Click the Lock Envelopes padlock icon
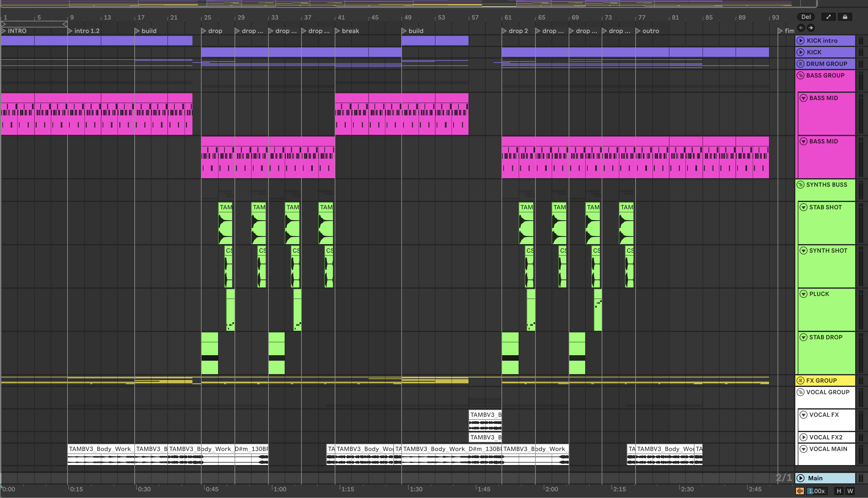 tap(845, 17)
